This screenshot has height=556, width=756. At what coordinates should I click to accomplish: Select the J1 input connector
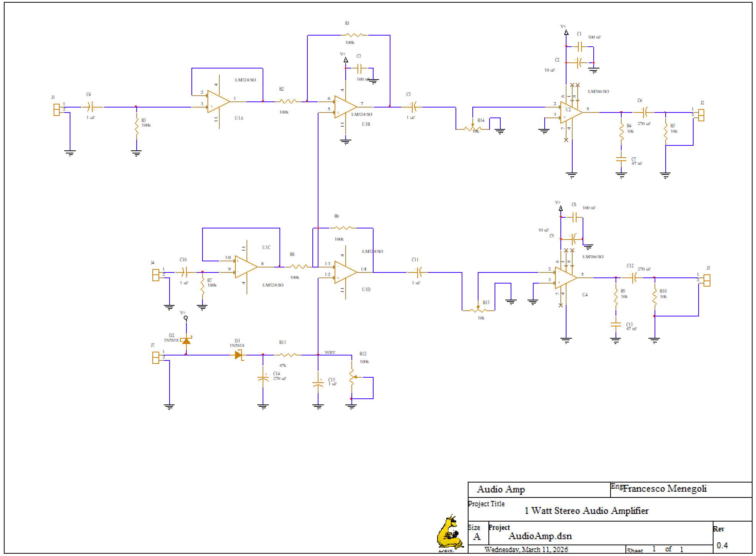tap(57, 109)
